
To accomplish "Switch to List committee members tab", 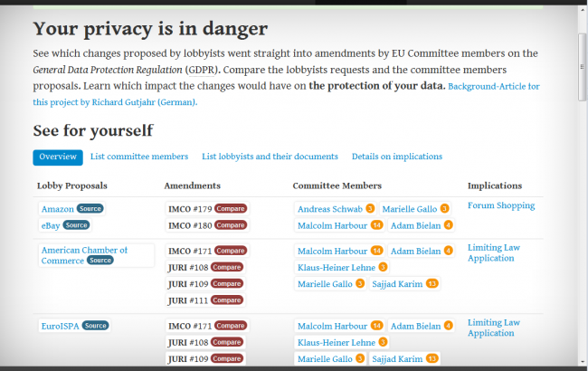I will (x=139, y=157).
